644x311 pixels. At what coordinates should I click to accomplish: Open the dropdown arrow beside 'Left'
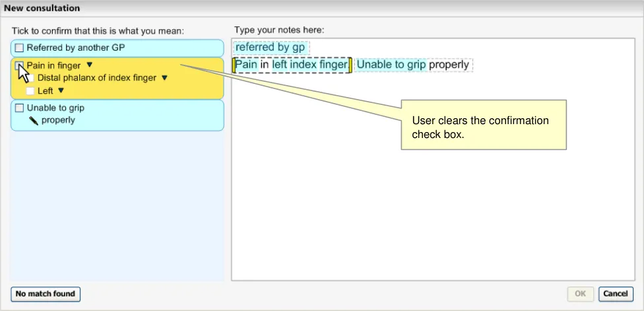pyautogui.click(x=61, y=90)
